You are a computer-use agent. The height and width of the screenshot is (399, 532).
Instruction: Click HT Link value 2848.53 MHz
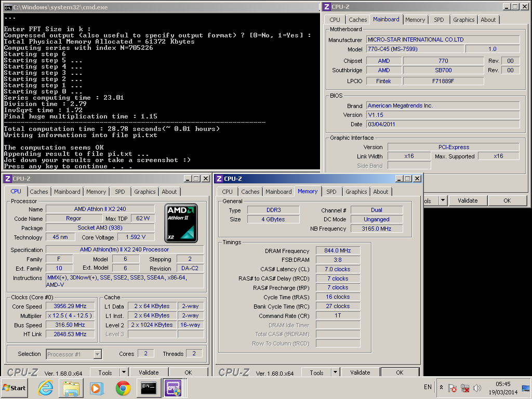pyautogui.click(x=70, y=334)
